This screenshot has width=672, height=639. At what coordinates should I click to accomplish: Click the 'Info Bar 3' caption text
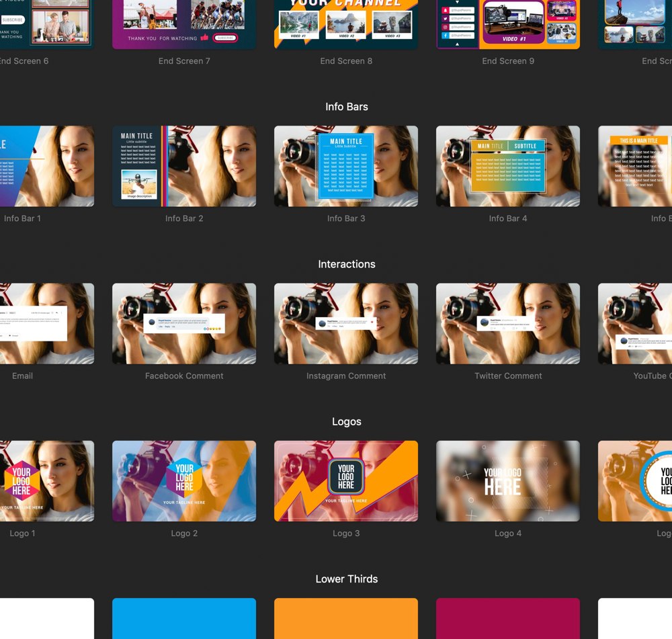click(x=346, y=218)
